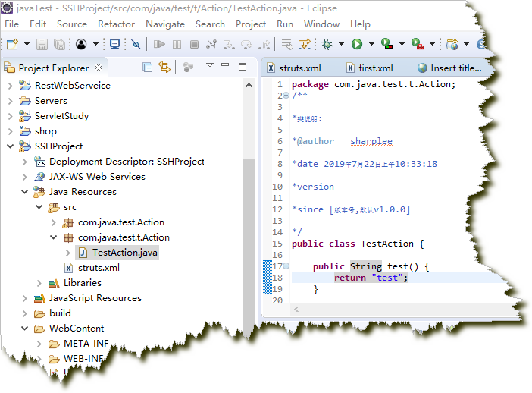Click the New file toolbar icon
The height and width of the screenshot is (393, 532).
coord(12,45)
